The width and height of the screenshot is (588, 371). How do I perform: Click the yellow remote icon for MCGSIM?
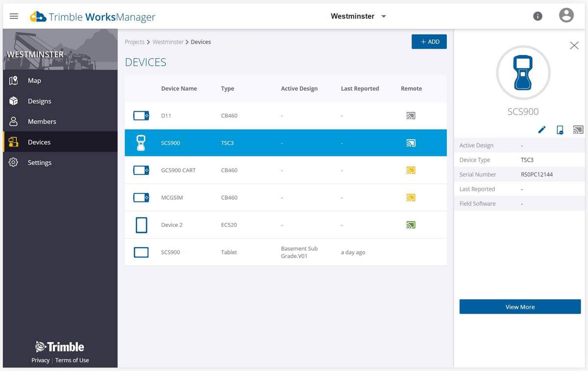[x=411, y=198]
